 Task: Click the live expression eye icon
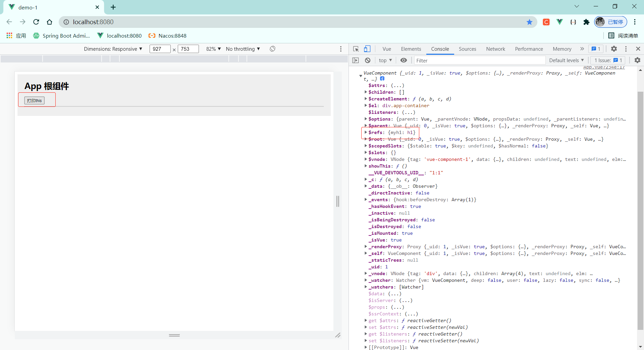404,60
